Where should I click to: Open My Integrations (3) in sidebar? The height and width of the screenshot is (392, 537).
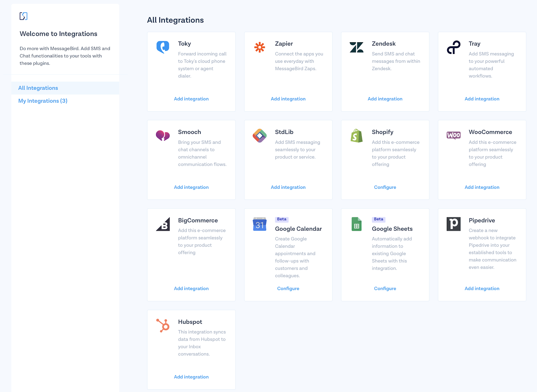coord(43,101)
